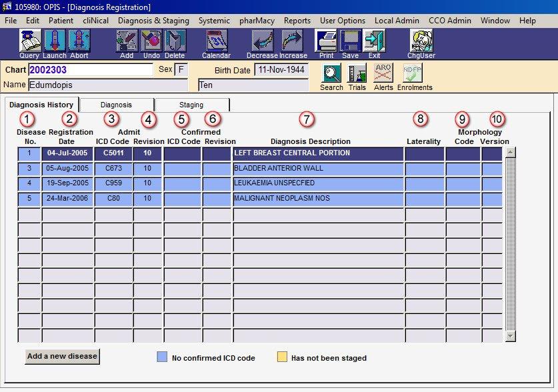Click the ChgUser icon
The width and height of the screenshot is (558, 392).
[421, 41]
